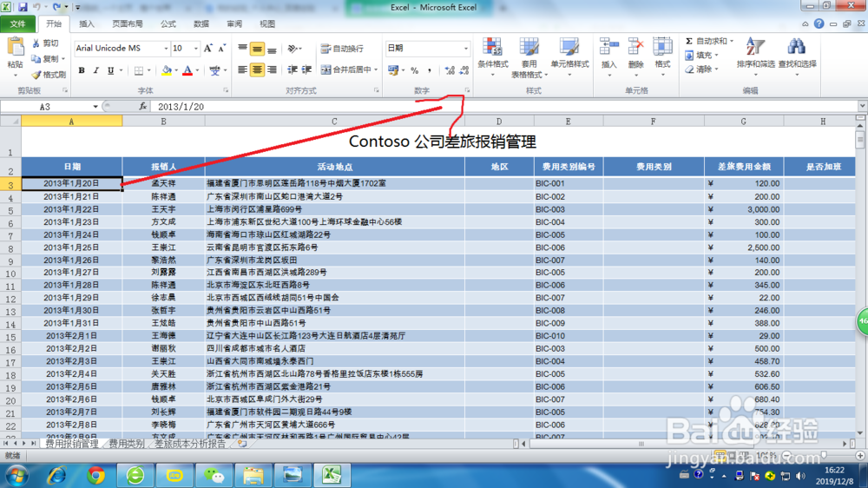Switch to the Insert (插入) tab
This screenshot has width=868, height=488.
[86, 23]
